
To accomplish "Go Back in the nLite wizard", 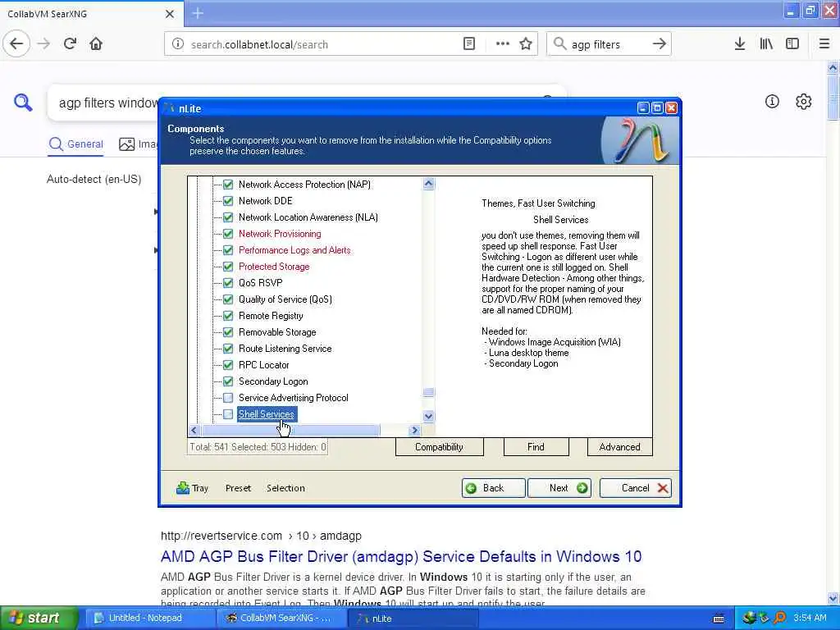I will [x=493, y=488].
